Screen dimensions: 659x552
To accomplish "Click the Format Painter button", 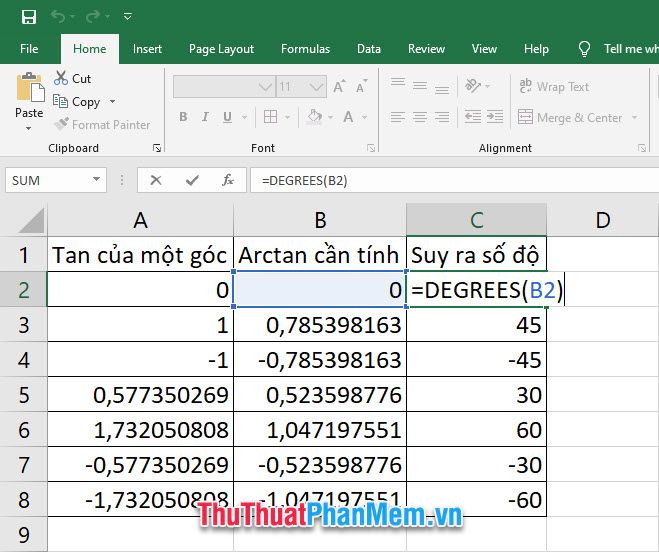I will [x=102, y=124].
